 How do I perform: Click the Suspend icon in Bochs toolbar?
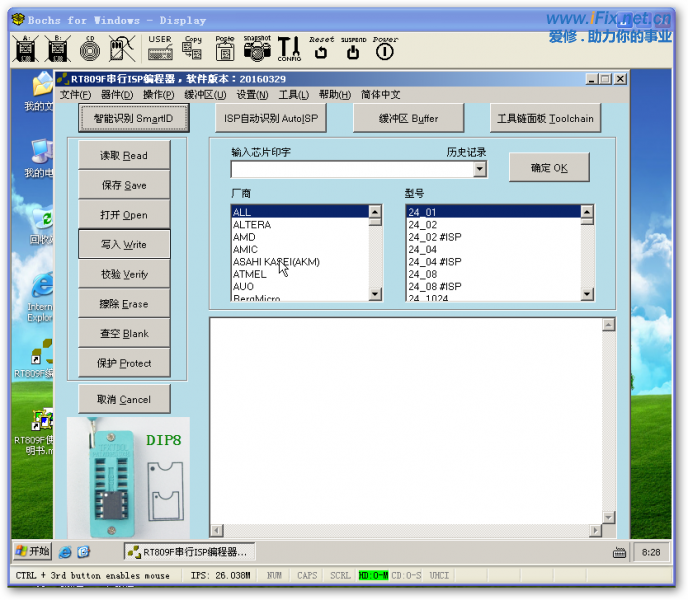tap(353, 48)
